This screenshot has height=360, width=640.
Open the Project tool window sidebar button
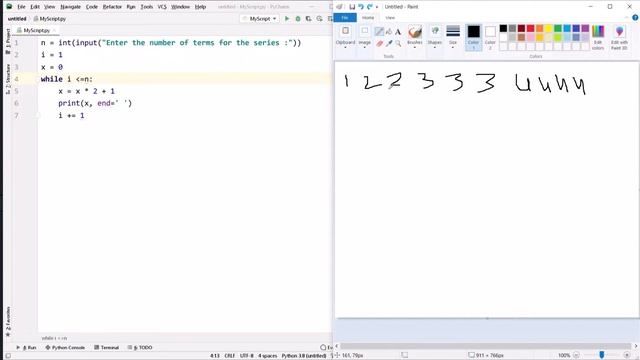click(x=8, y=41)
